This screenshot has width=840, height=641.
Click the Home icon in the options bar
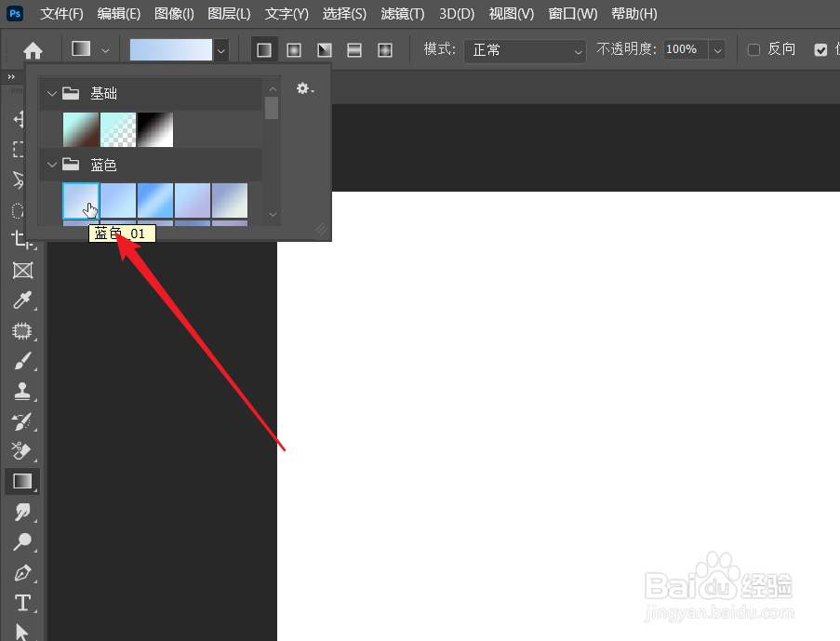pos(33,50)
